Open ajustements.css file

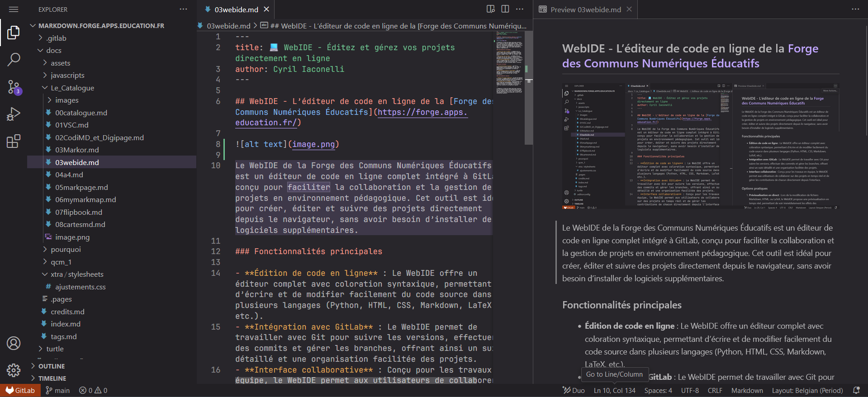[81, 287]
